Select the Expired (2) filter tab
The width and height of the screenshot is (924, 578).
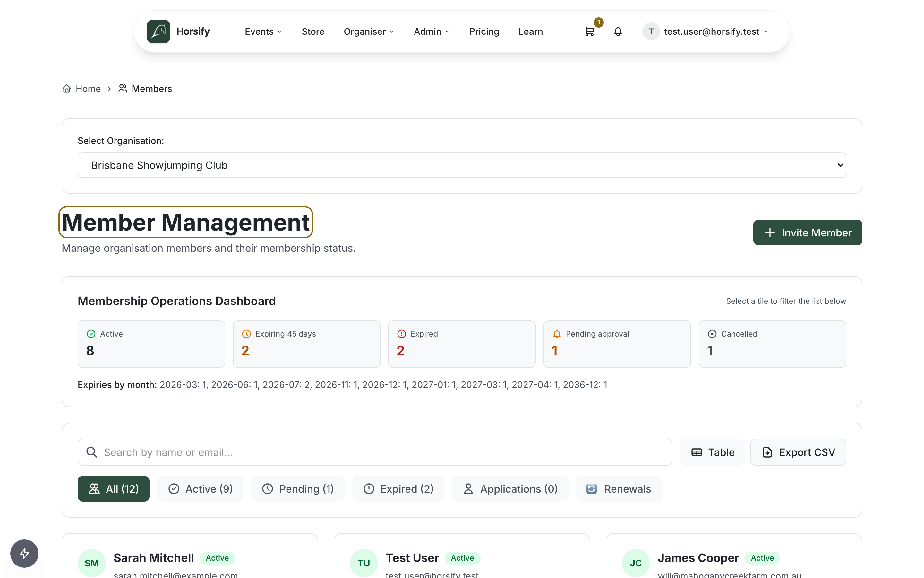coord(398,488)
